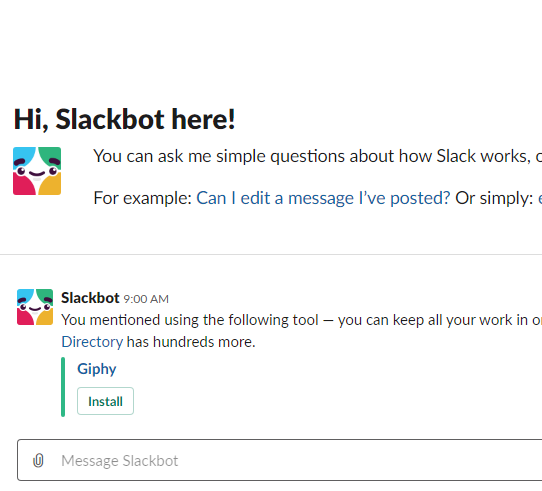The width and height of the screenshot is (542, 491).
Task: Click the small Slackbot avatar beside message
Action: pos(35,307)
